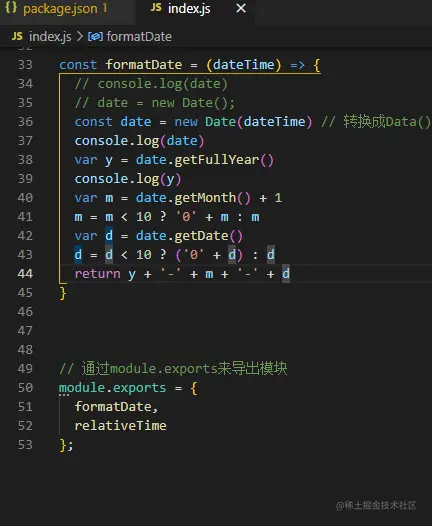Click 'getMonth' on line 40
The width and height of the screenshot is (432, 526).
coord(205,198)
